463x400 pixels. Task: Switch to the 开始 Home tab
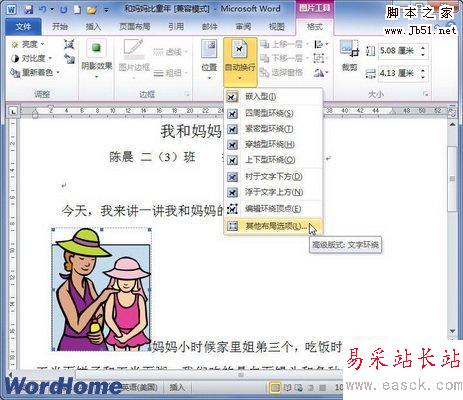pyautogui.click(x=60, y=27)
